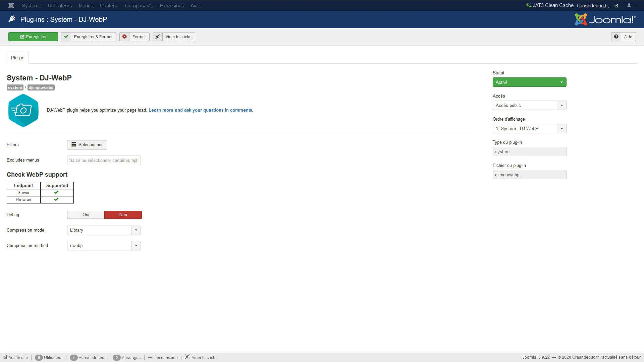Follow Learn more and ask your questions link
This screenshot has height=362, width=644.
click(201, 110)
